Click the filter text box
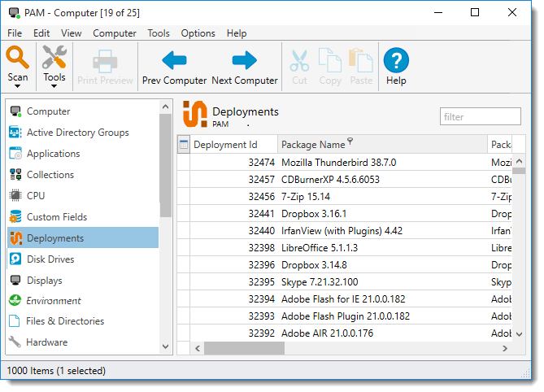The image size is (544, 392). pyautogui.click(x=480, y=117)
